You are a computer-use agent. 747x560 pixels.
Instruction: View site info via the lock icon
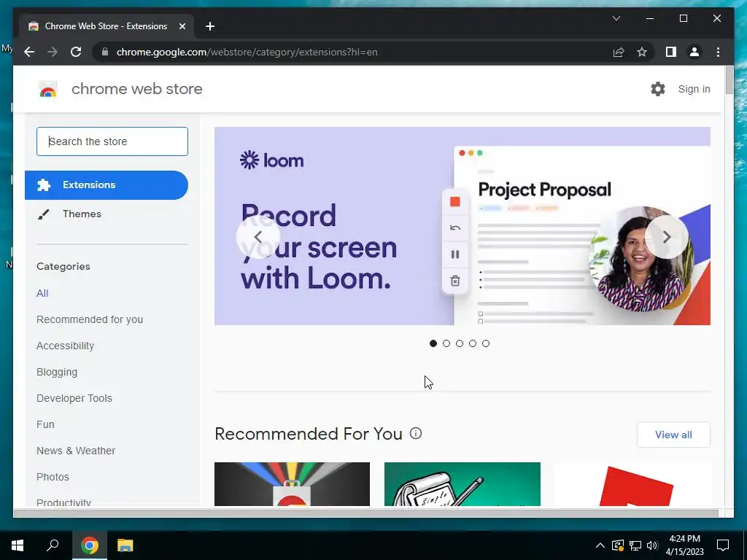click(105, 52)
